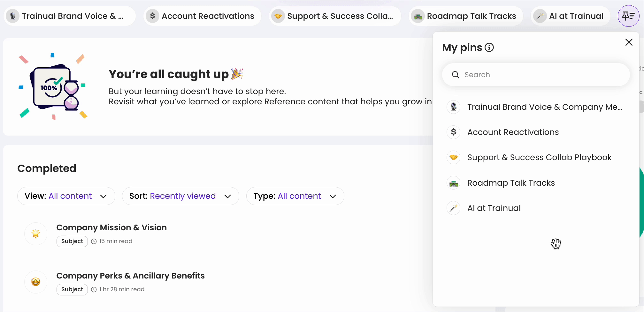Click the star icon for Company Mission & Vision
The height and width of the screenshot is (312, 644).
tap(36, 234)
